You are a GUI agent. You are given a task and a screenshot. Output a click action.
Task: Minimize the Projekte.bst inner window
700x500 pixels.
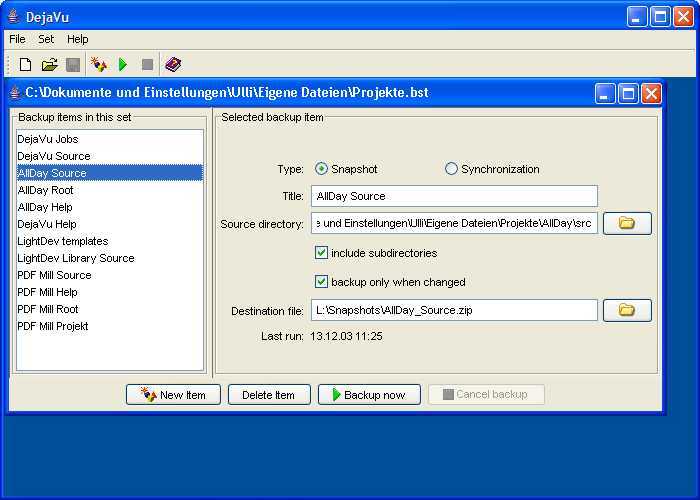point(605,93)
